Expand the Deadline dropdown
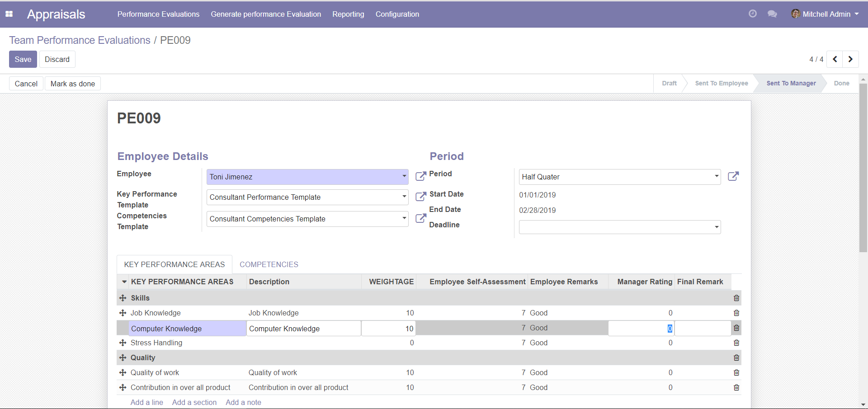 716,227
